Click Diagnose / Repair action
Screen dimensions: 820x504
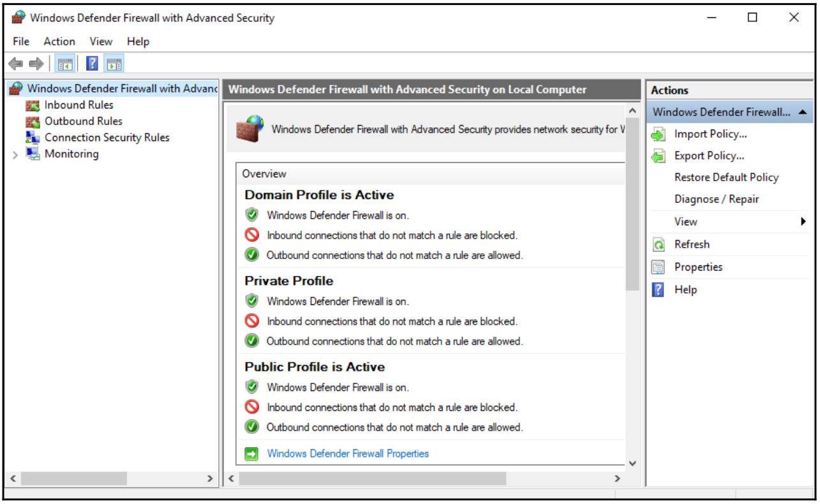tap(717, 200)
